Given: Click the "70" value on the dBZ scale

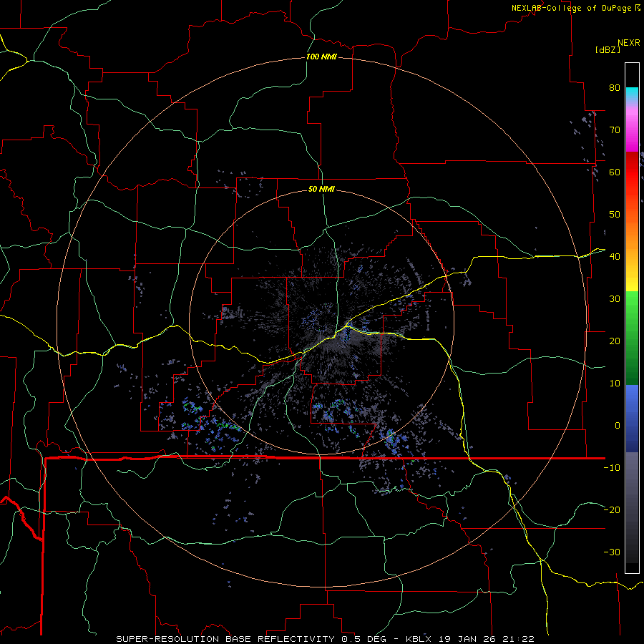Looking at the screenshot, I should click(615, 130).
